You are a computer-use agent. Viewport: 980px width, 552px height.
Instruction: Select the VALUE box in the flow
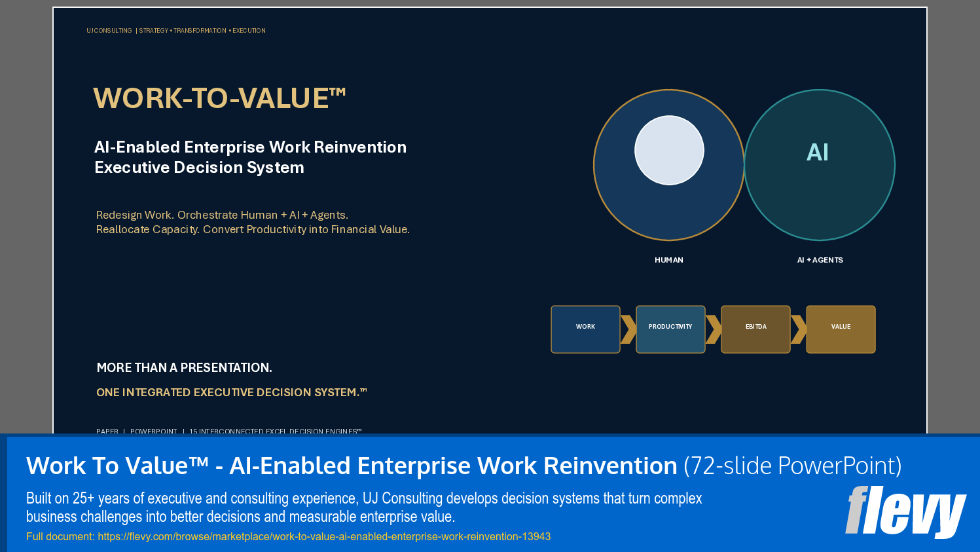coord(841,329)
